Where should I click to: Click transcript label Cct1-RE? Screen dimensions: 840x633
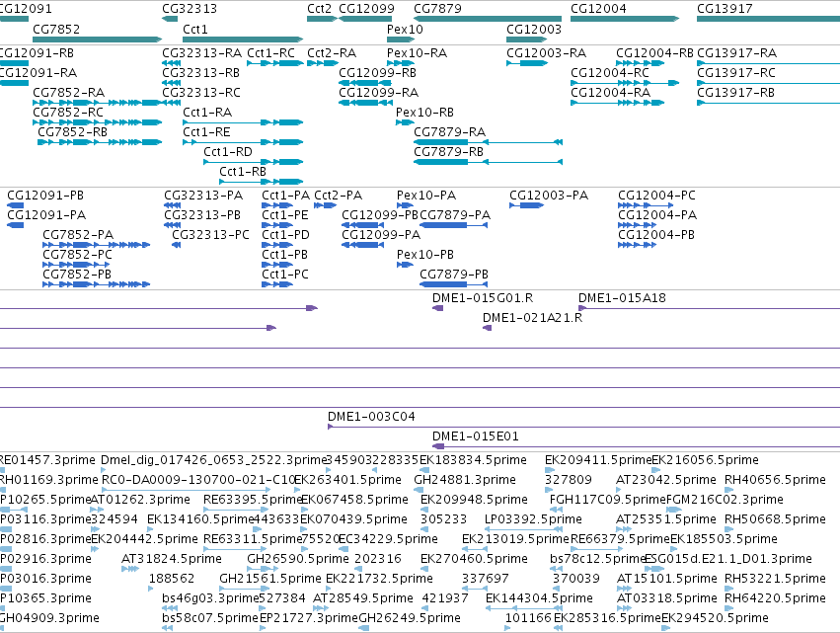206,132
